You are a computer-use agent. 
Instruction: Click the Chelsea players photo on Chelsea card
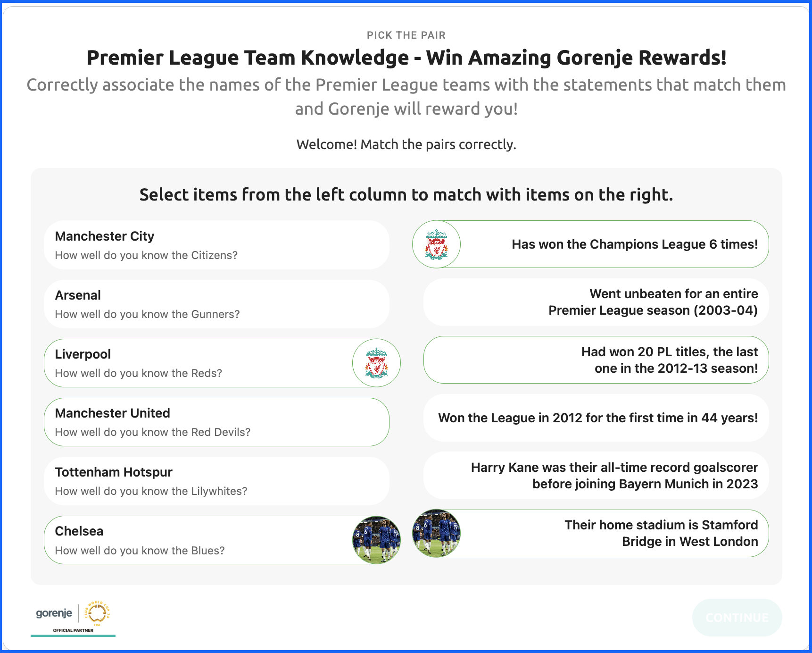point(376,540)
